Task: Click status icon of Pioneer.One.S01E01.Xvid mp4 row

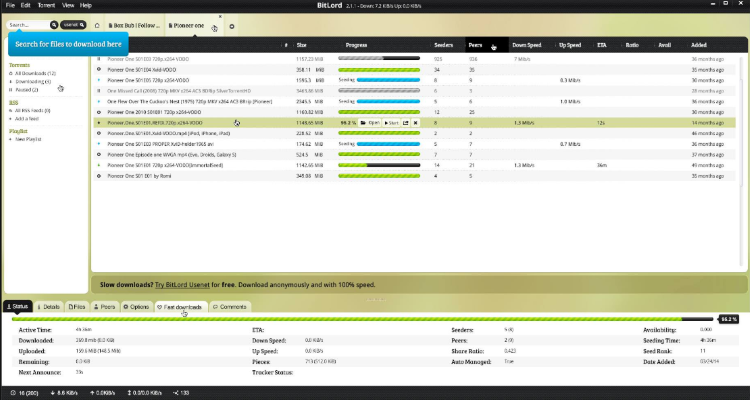Action: click(x=99, y=133)
